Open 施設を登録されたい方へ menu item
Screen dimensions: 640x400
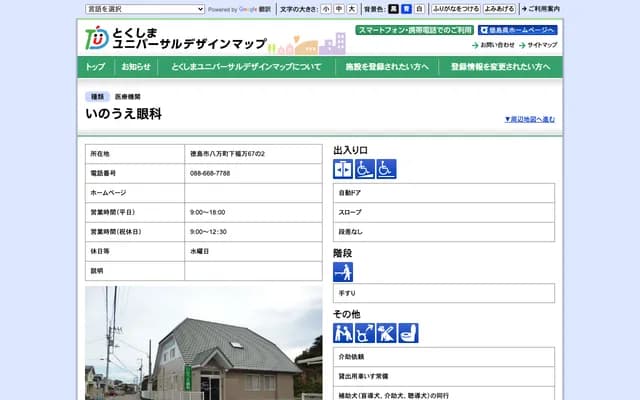click(x=387, y=67)
